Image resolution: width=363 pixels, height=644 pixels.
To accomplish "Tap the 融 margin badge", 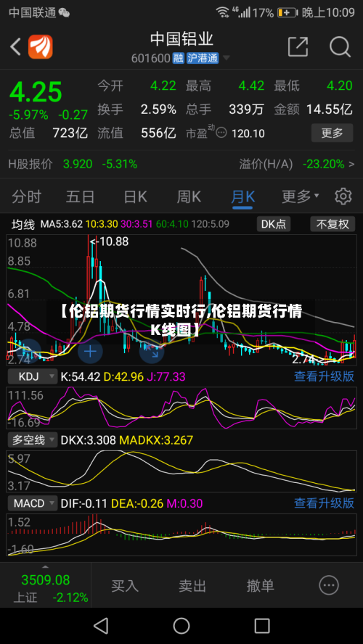I will tap(178, 58).
